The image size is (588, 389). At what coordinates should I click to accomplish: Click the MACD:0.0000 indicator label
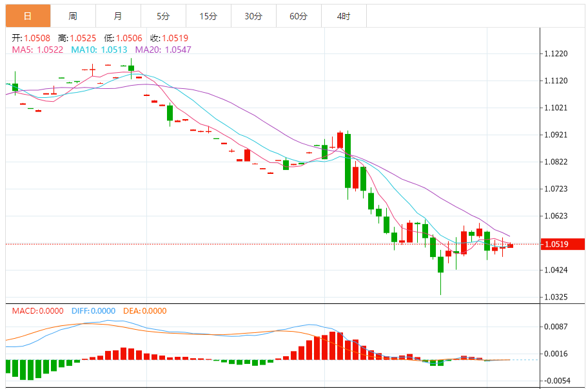click(37, 311)
